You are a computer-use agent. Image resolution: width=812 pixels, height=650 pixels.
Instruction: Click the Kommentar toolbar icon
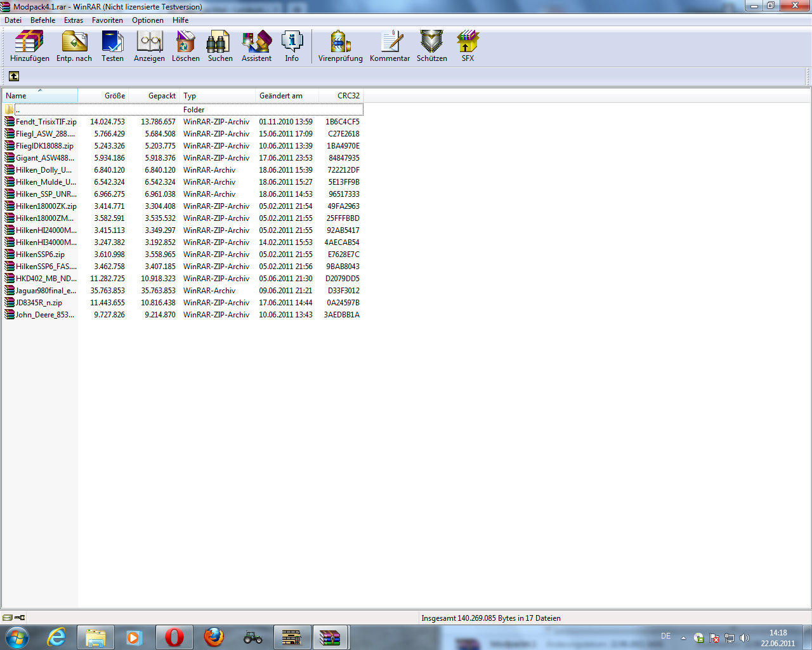pos(390,46)
